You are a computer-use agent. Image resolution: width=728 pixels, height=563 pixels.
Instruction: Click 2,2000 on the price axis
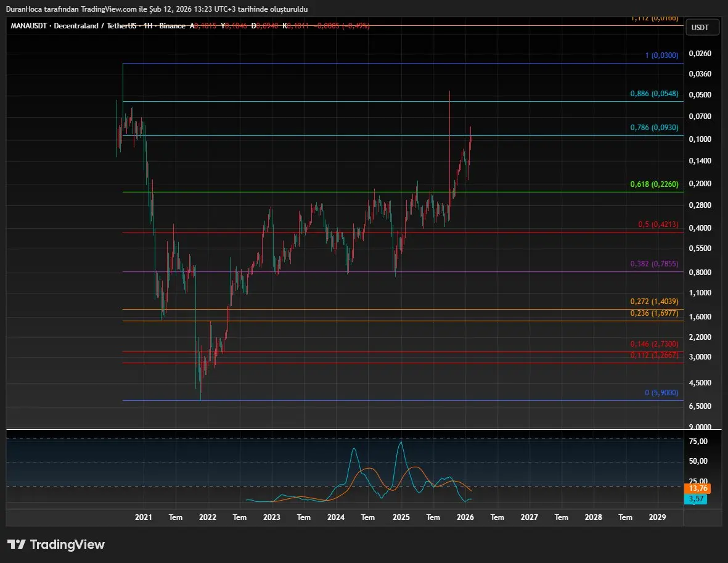[x=700, y=337]
